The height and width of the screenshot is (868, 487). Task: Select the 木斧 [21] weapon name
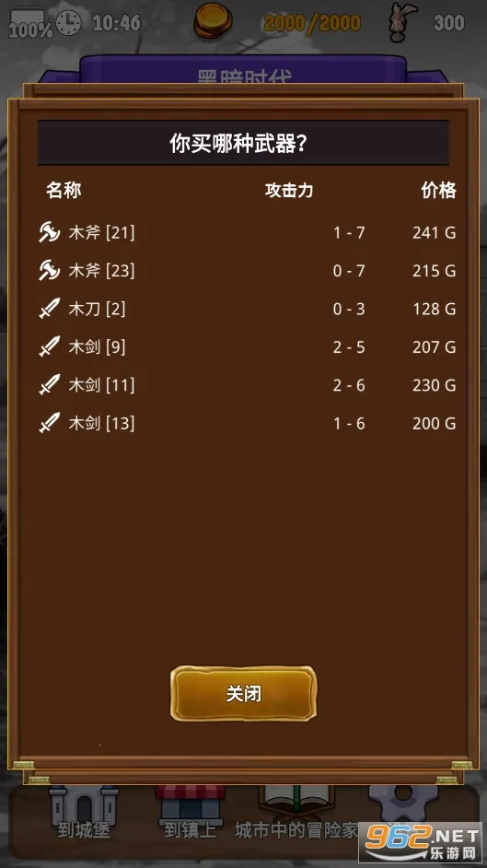click(x=101, y=232)
